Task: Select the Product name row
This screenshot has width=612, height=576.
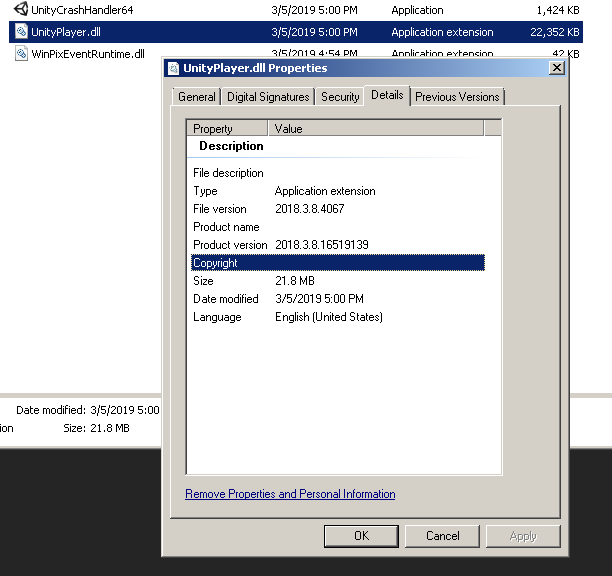Action: (338, 227)
